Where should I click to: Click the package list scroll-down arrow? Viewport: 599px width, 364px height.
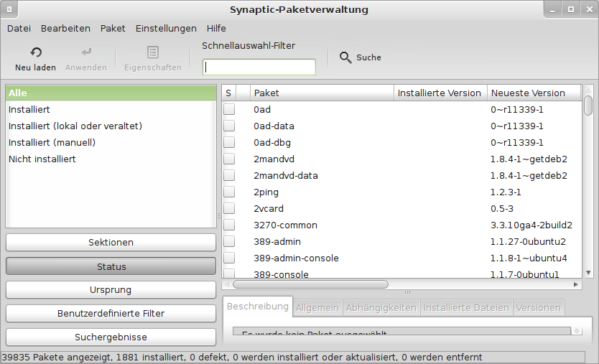point(588,273)
